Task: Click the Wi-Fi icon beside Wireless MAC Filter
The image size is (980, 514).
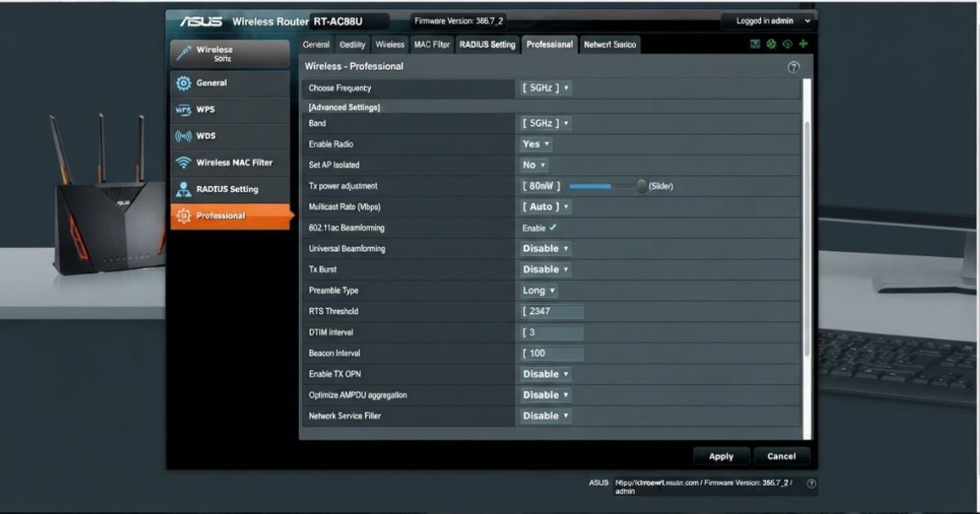Action: [x=183, y=162]
